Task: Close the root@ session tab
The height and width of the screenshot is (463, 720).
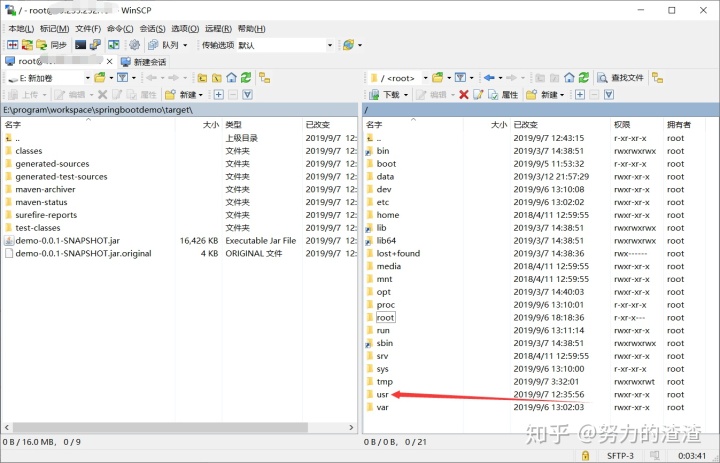Action: pos(109,61)
